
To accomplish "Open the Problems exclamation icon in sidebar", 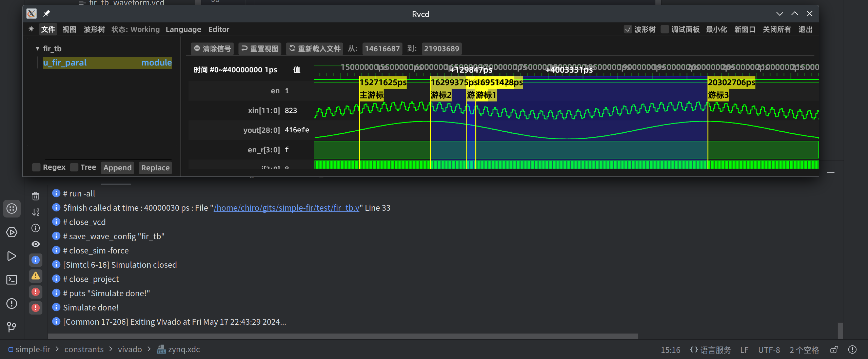I will [12, 303].
